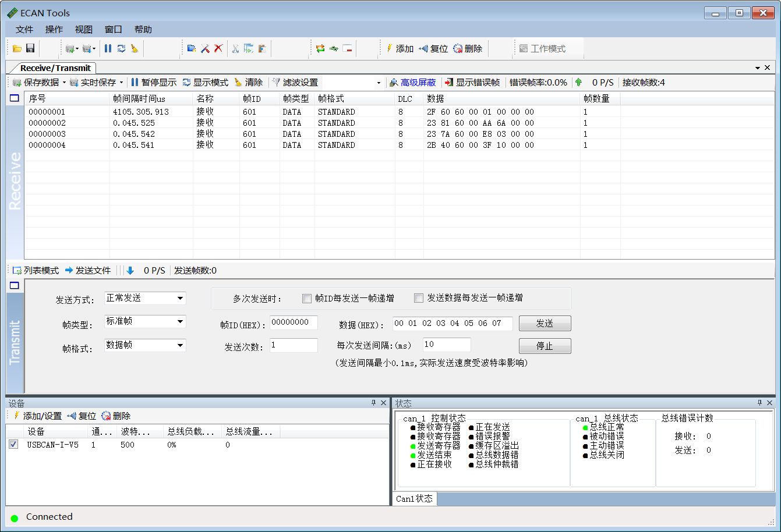Image resolution: width=781 pixels, height=532 pixels.
Task: Uncheck the USBCAN-I-V5 device checkbox
Action: pyautogui.click(x=13, y=445)
